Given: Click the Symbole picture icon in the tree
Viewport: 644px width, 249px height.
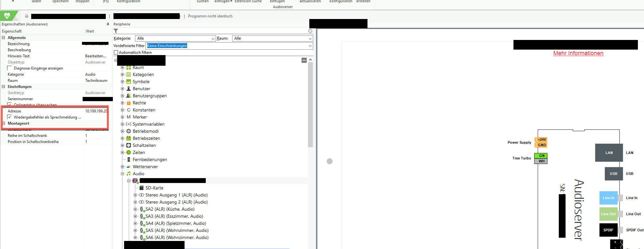Looking at the screenshot, I should coord(129,81).
